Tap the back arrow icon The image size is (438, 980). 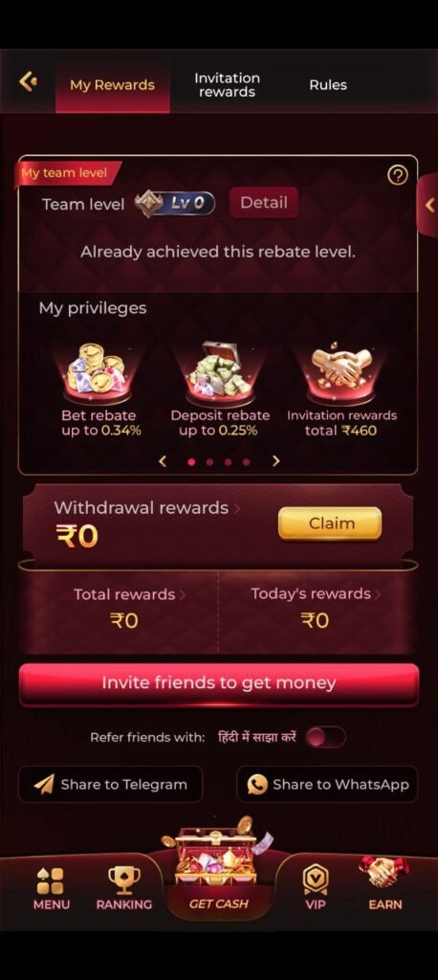[x=28, y=82]
